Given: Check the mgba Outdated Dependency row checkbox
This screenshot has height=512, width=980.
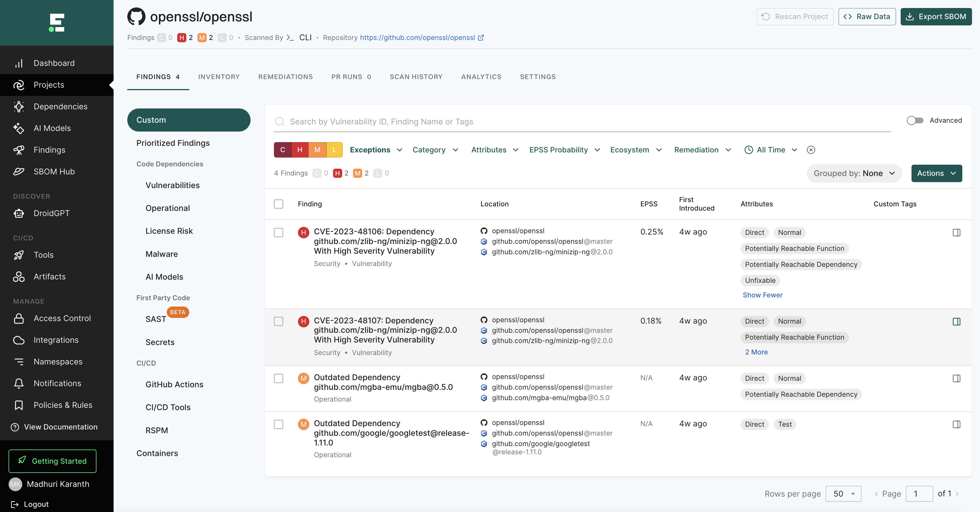Looking at the screenshot, I should click(279, 378).
